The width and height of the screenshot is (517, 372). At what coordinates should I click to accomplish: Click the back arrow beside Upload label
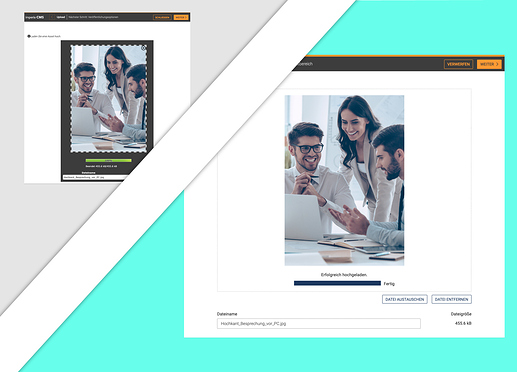pyautogui.click(x=52, y=17)
